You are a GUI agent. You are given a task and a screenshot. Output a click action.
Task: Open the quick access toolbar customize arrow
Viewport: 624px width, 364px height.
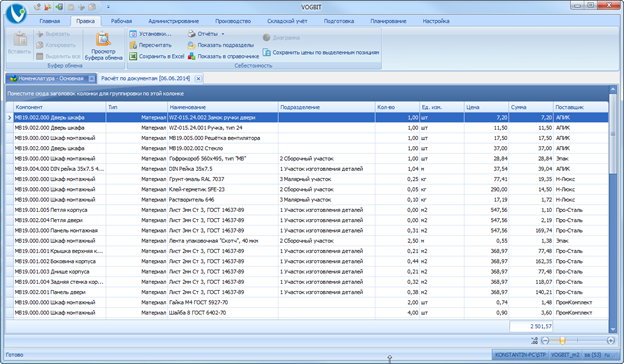(108, 7)
